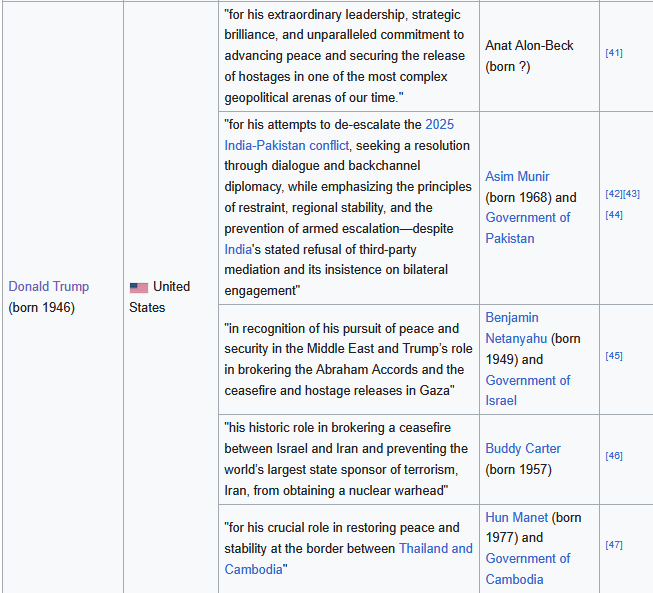The image size is (653, 593).
Task: Open the Buddy Carter link
Action: [x=523, y=448]
